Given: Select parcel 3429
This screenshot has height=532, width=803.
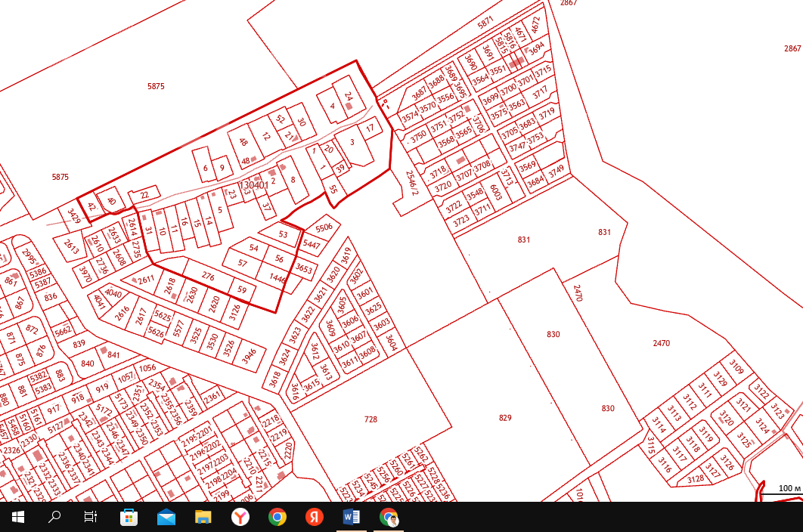Looking at the screenshot, I should (74, 217).
